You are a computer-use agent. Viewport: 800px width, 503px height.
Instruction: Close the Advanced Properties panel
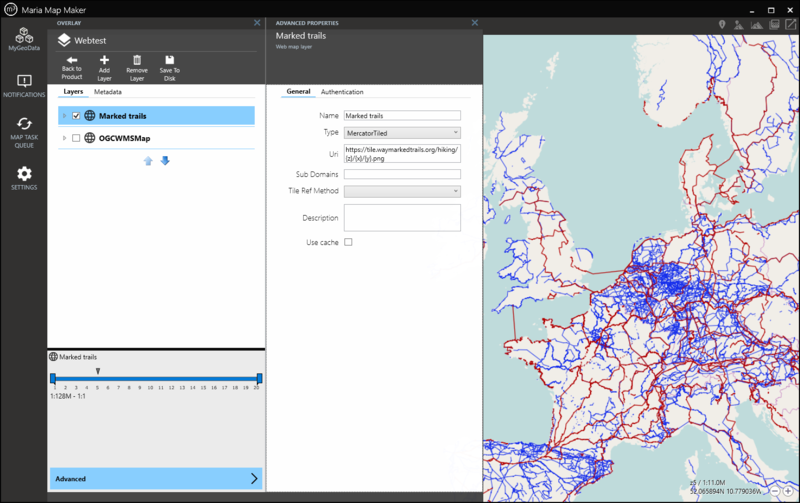point(475,22)
